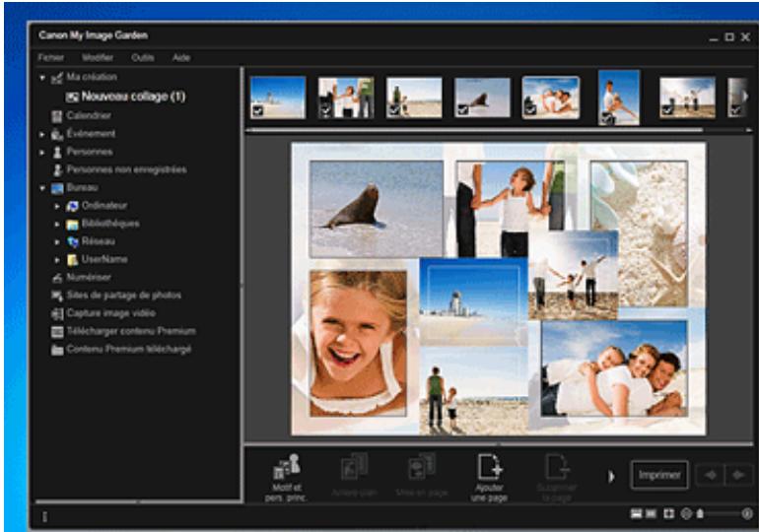Screen dimensions: 759x532
Task: Expand the Bibliothèques folder node
Action: [58, 224]
